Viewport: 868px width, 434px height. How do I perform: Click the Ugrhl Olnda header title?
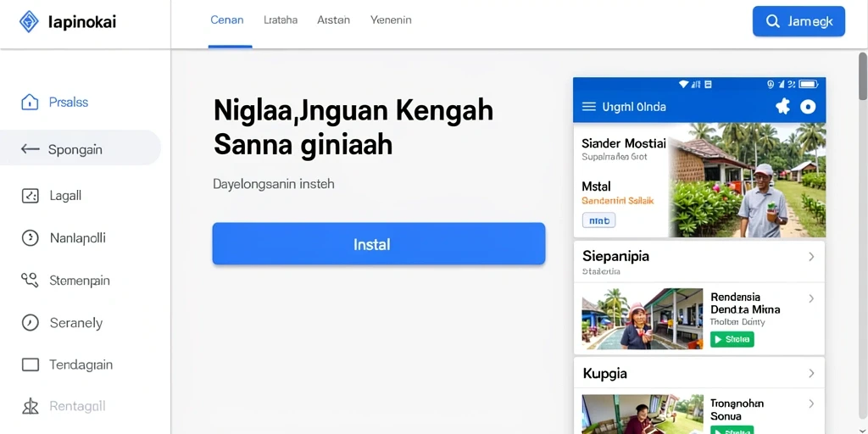(x=634, y=107)
